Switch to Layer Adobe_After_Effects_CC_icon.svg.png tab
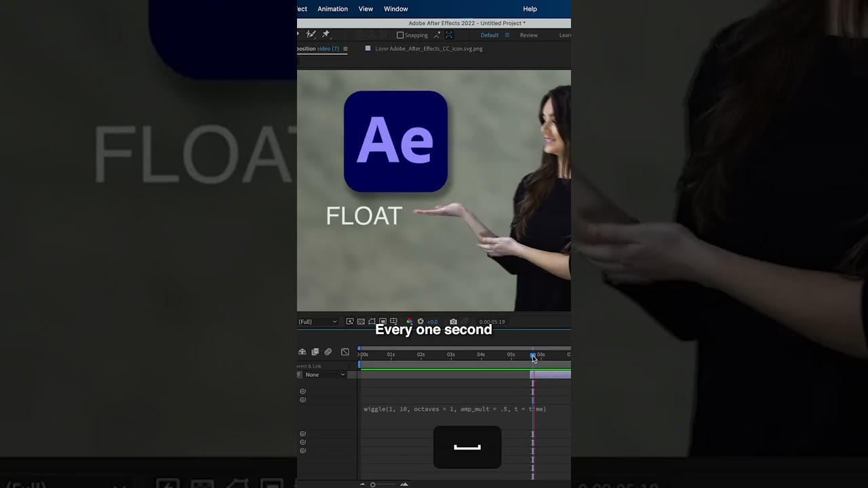Viewport: 868px width, 488px height. [x=429, y=49]
